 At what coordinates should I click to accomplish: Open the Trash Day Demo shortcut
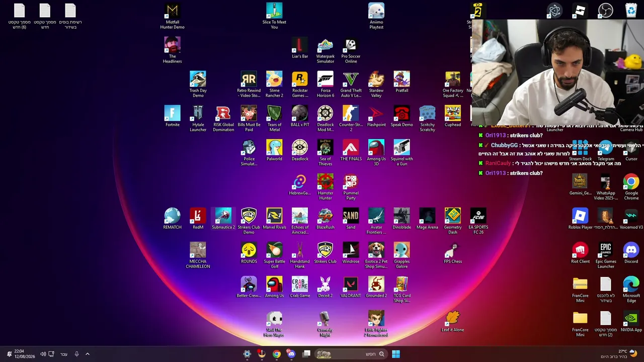198,79
